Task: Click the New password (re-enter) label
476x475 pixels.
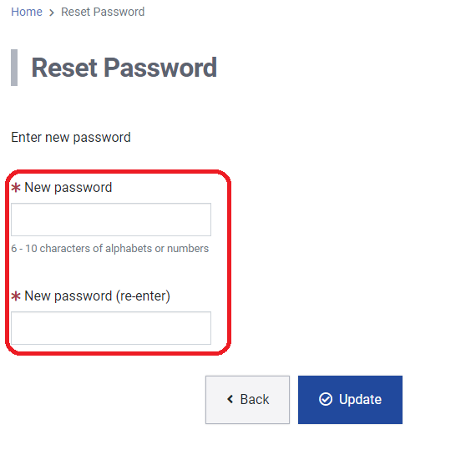Action: coord(97,296)
